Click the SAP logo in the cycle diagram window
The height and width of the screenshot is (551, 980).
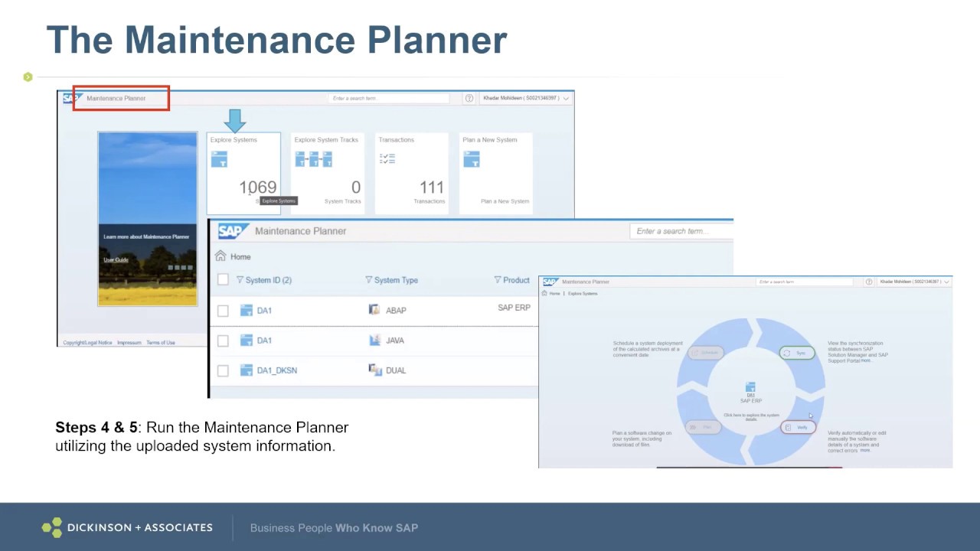(550, 282)
